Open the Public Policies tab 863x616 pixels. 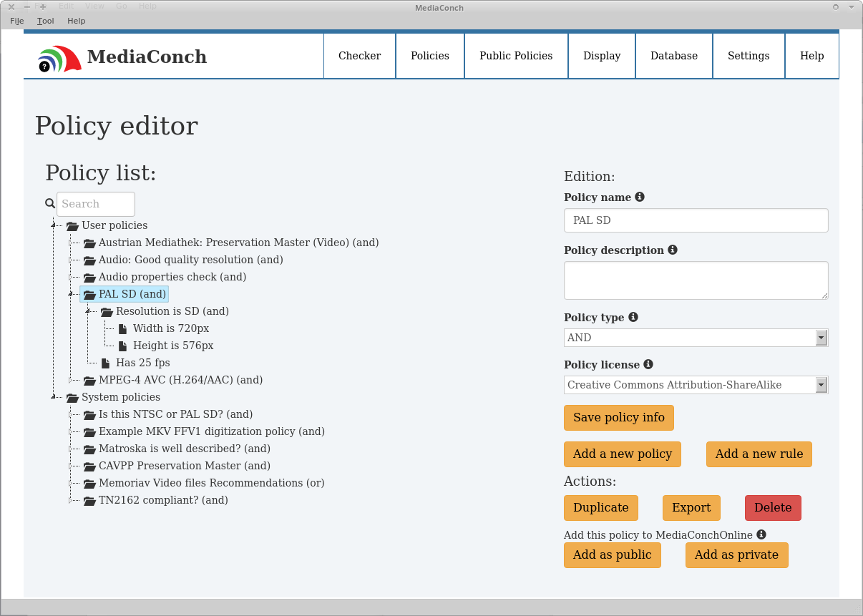(516, 56)
